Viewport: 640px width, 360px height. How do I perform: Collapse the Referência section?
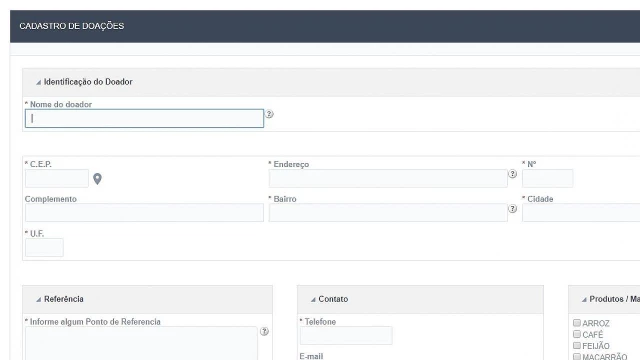pyautogui.click(x=38, y=300)
